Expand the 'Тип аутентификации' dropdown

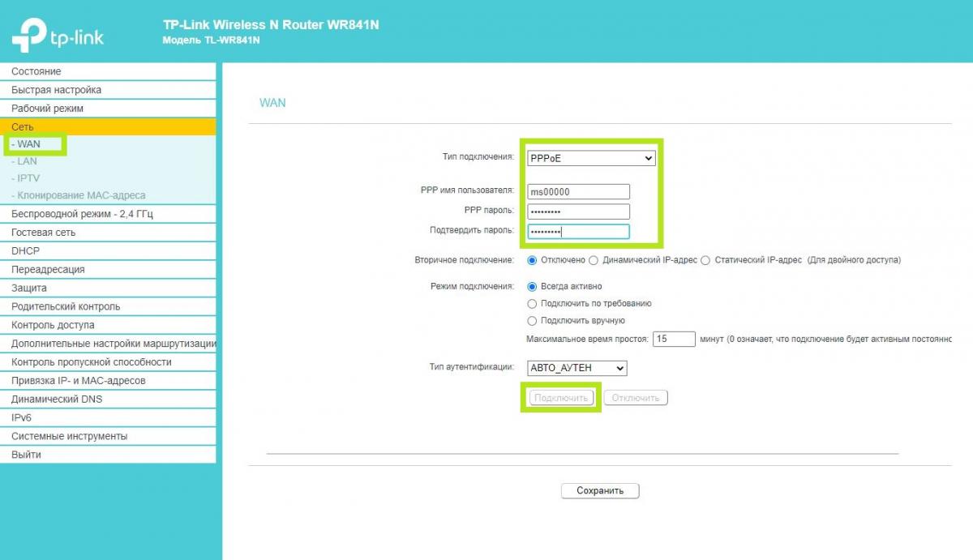(577, 368)
